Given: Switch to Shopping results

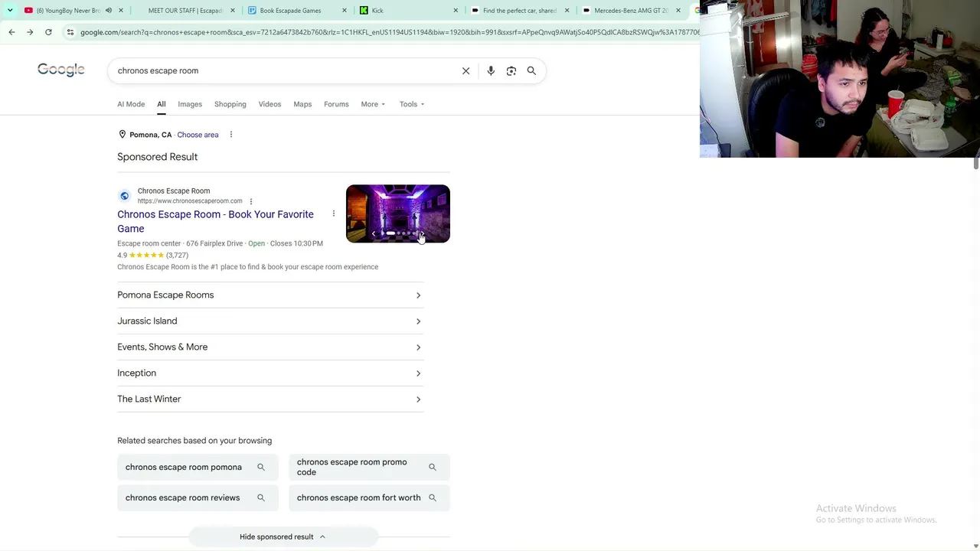Looking at the screenshot, I should pyautogui.click(x=230, y=104).
